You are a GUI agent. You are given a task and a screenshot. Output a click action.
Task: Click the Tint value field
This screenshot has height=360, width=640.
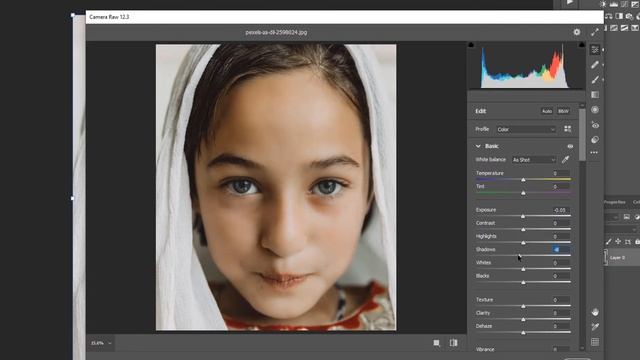(x=560, y=187)
